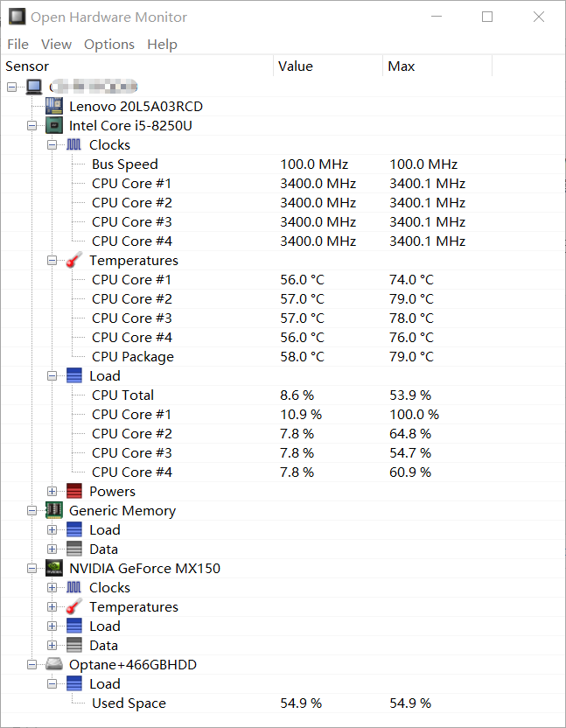Collapse the Intel Core i5-8250U node
Image resolution: width=566 pixels, height=728 pixels.
pos(31,125)
